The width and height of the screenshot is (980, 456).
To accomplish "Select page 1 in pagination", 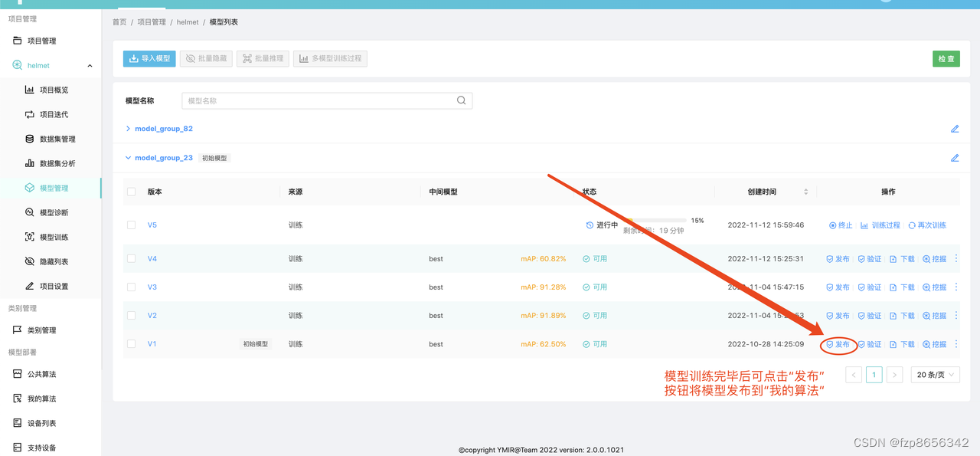I will point(874,375).
